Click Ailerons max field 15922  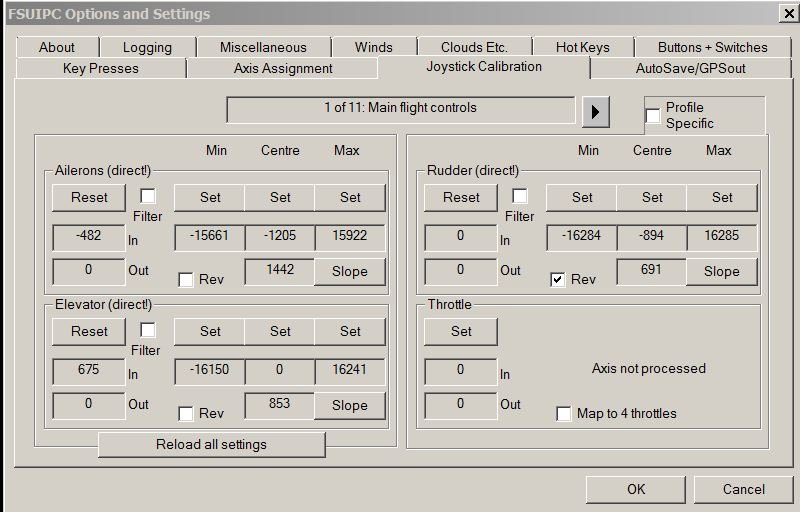[x=350, y=237]
